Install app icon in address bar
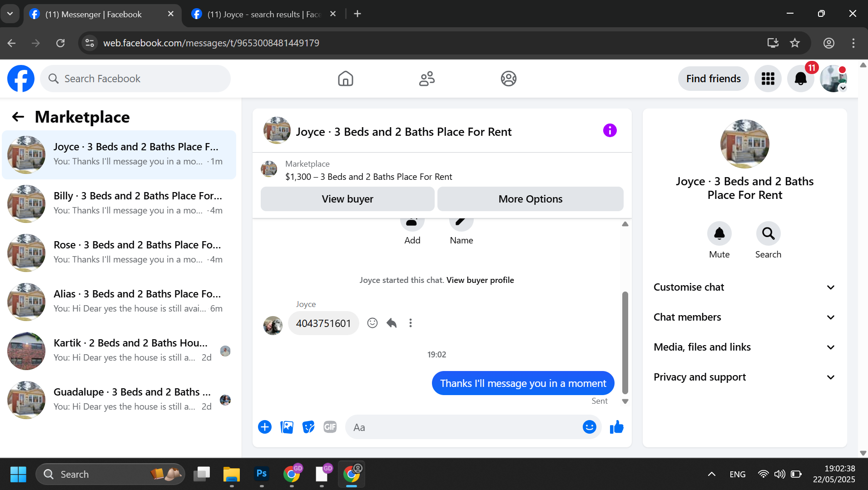This screenshot has width=868, height=490. point(773,43)
